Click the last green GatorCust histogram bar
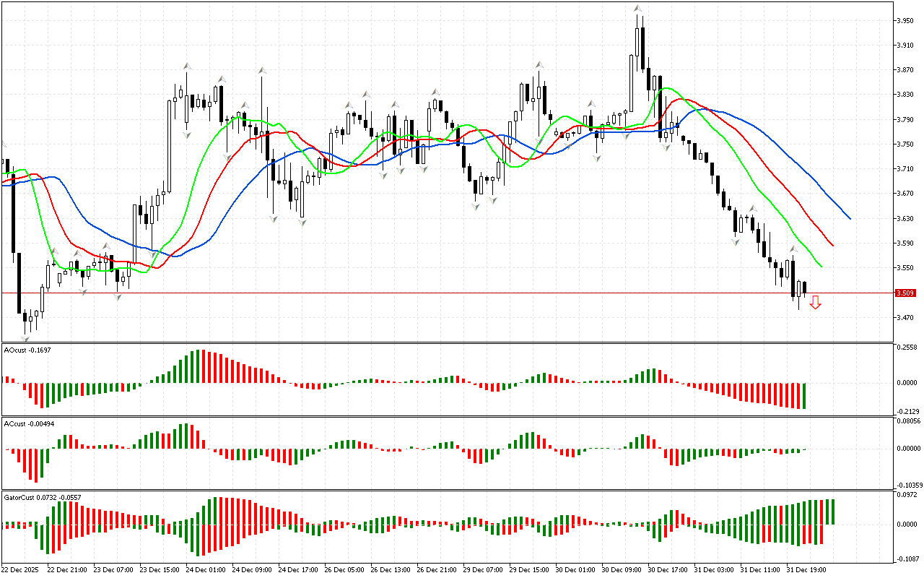Screen dimensions: 924x578 832,512
